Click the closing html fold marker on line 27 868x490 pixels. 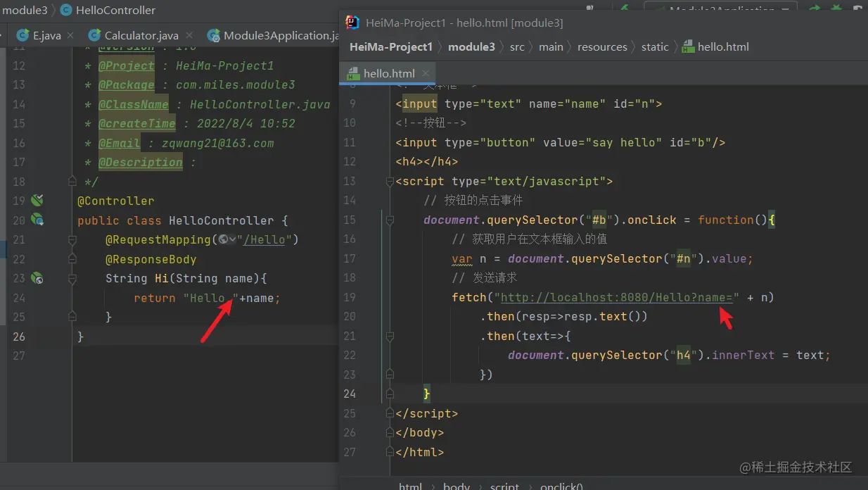point(390,452)
